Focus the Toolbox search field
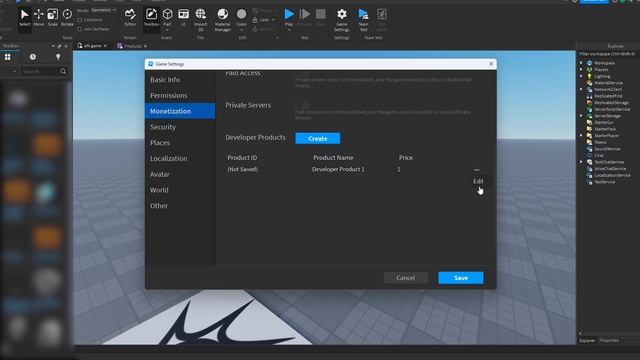Viewport: 640px width, 360px height. (x=40, y=71)
